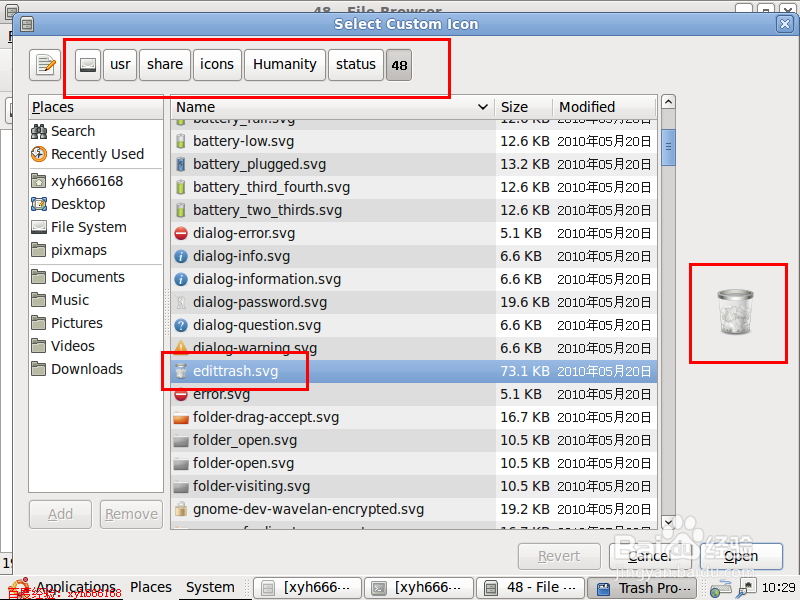Click the trash icon preview image
The height and width of the screenshot is (600, 800).
click(x=735, y=311)
